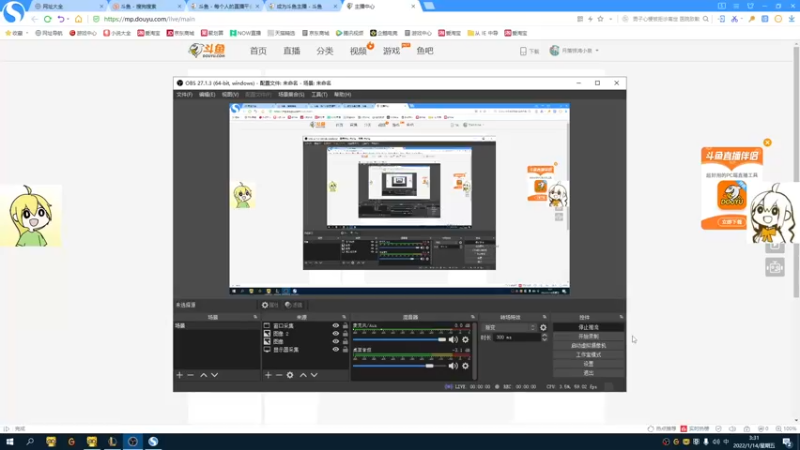Image resolution: width=800 pixels, height=450 pixels.
Task: Toggle lock for 窗口采集 source
Action: 345,326
